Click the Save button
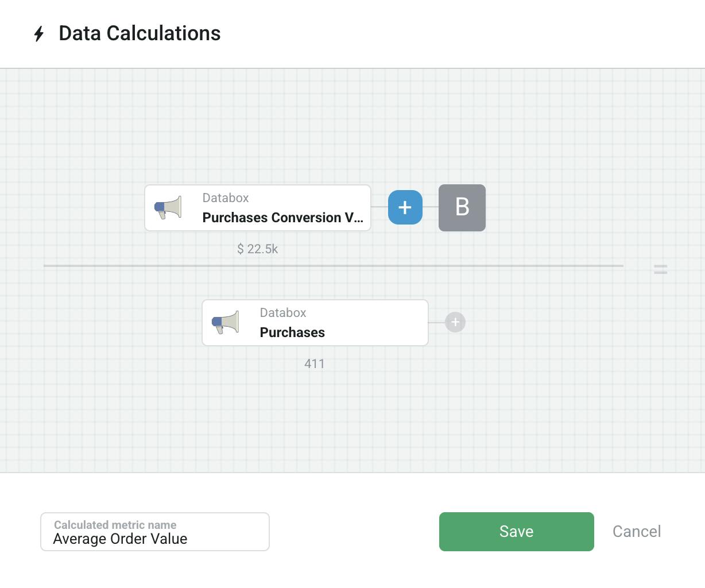The width and height of the screenshot is (705, 588). click(517, 532)
